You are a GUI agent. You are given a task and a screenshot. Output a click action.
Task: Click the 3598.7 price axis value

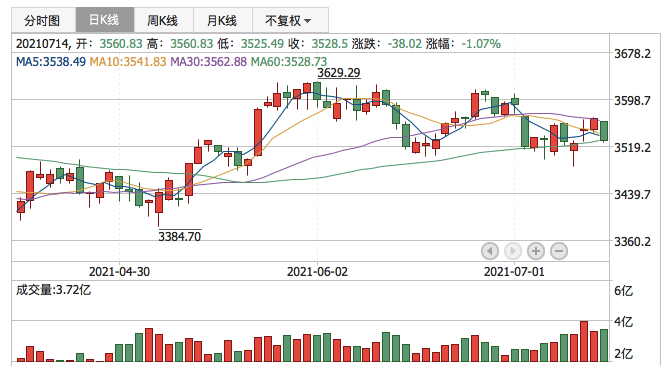point(633,101)
